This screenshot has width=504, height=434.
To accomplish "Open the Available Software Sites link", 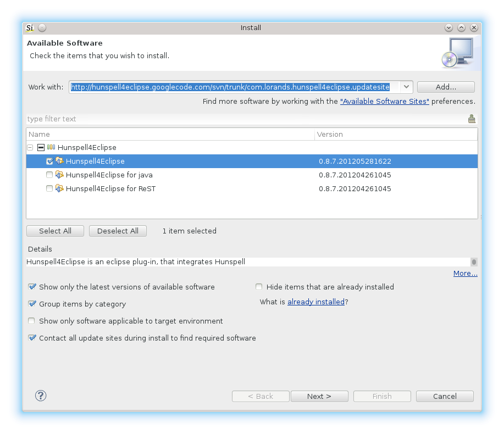I will [x=384, y=102].
